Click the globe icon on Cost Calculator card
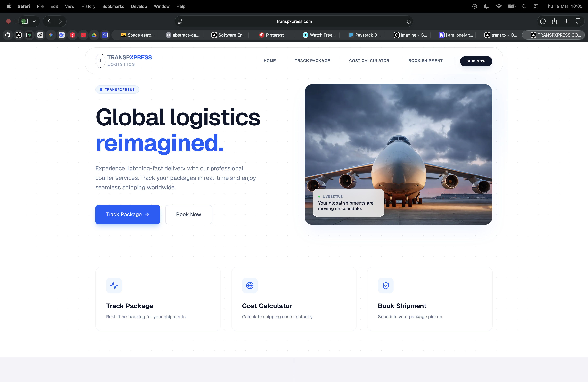This screenshot has height=382, width=588. click(250, 286)
